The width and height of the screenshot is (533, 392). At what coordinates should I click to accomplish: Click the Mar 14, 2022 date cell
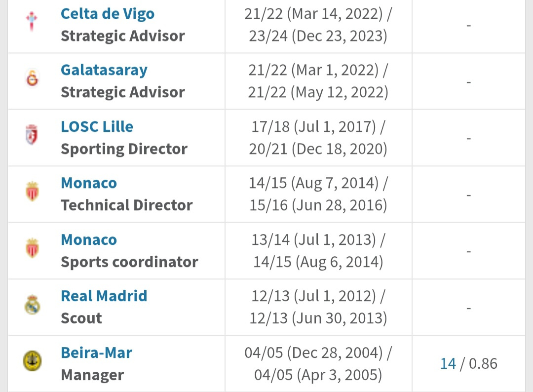click(318, 25)
